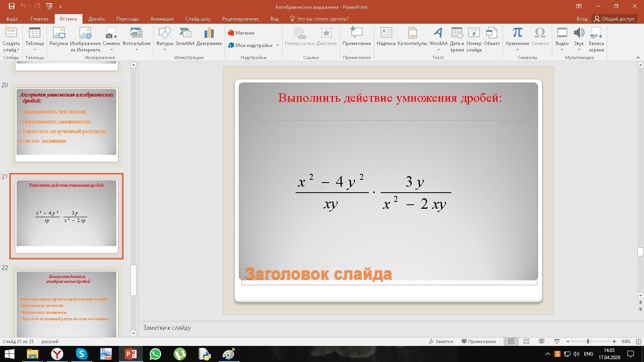Image resolution: width=644 pixels, height=362 pixels.
Task: Click the zoom slider handle
Action: (x=588, y=341)
